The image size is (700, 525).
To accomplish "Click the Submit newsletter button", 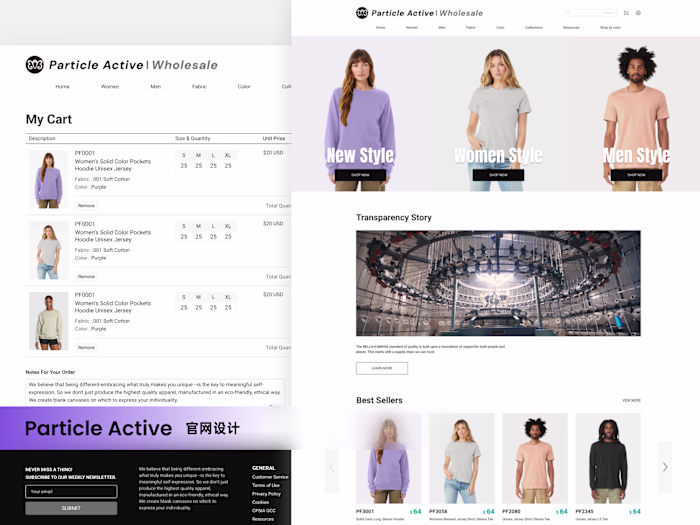I will click(x=71, y=508).
